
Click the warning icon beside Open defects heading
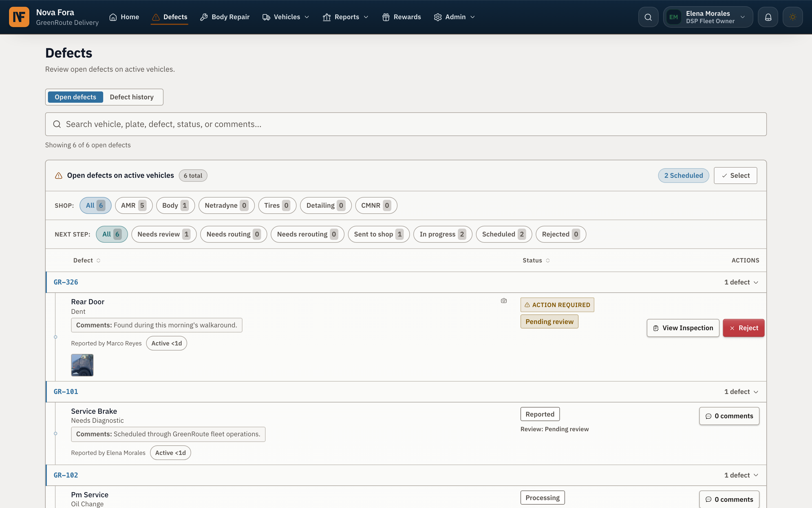click(59, 175)
